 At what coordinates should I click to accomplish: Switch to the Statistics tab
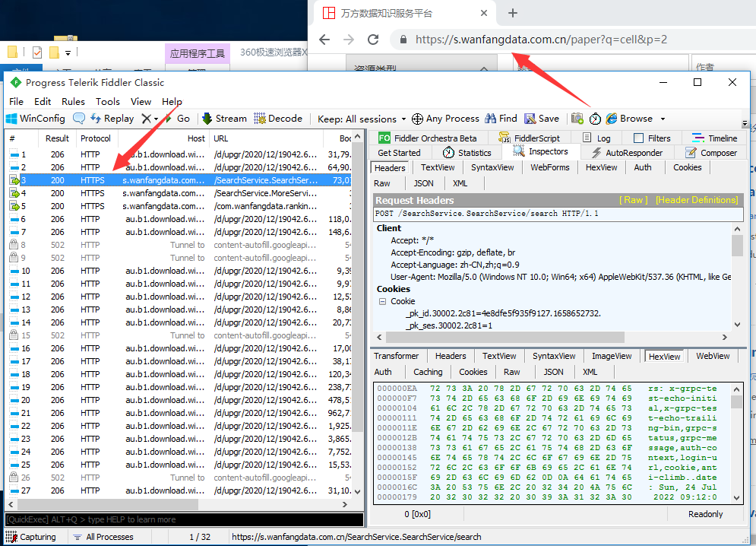point(467,153)
